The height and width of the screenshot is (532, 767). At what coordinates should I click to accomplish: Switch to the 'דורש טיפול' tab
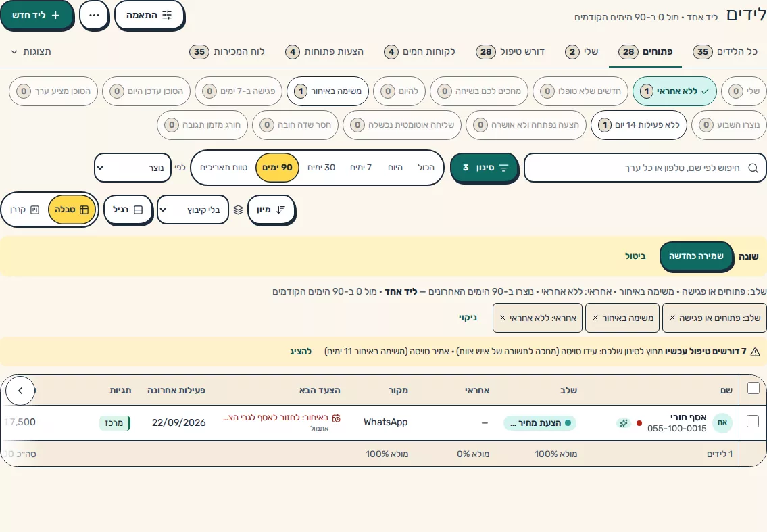(x=511, y=51)
